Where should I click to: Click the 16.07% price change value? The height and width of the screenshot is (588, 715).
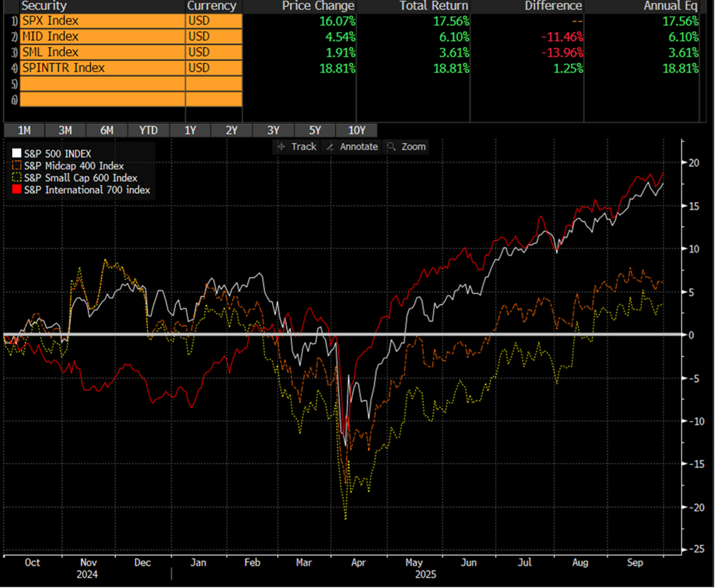337,21
